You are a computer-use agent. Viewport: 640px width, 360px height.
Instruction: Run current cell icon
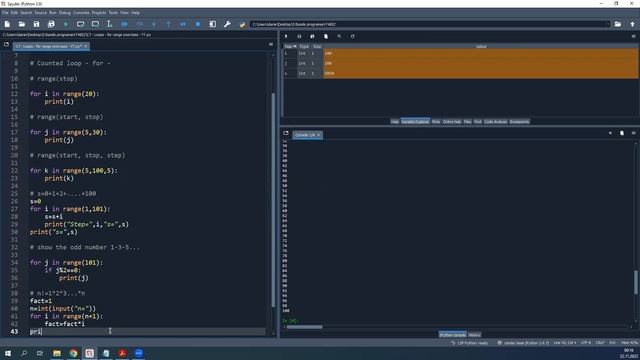tap(80, 24)
